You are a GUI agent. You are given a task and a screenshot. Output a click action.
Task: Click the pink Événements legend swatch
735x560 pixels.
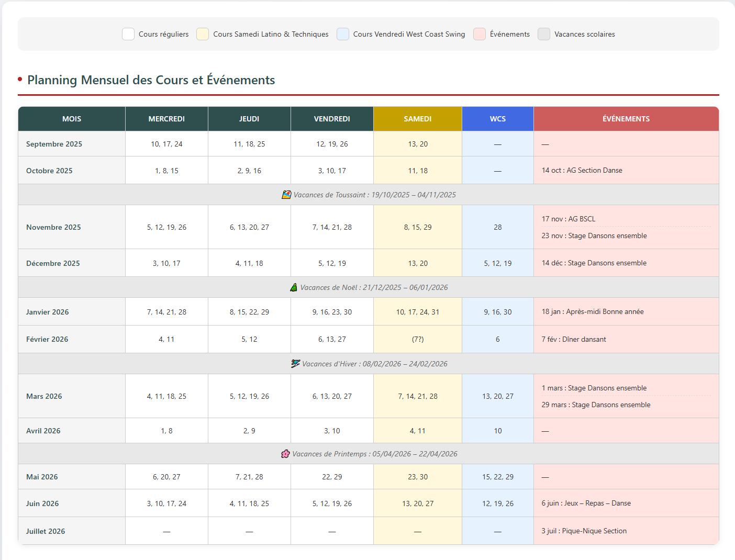[480, 34]
